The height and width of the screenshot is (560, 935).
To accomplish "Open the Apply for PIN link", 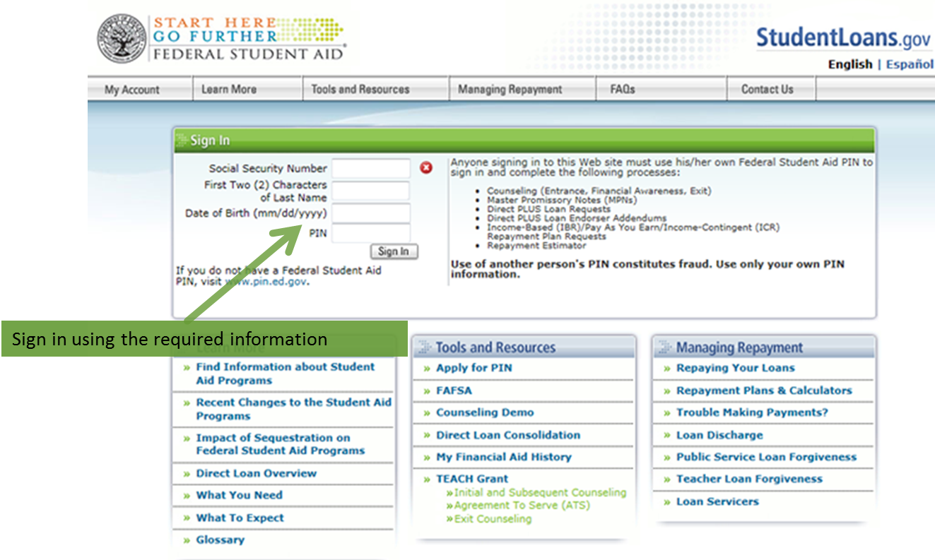I will point(474,368).
